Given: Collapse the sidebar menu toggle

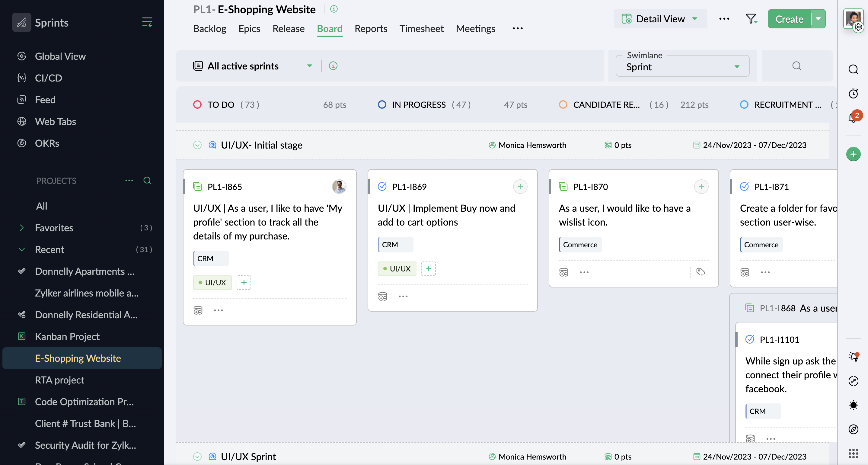Looking at the screenshot, I should [147, 22].
